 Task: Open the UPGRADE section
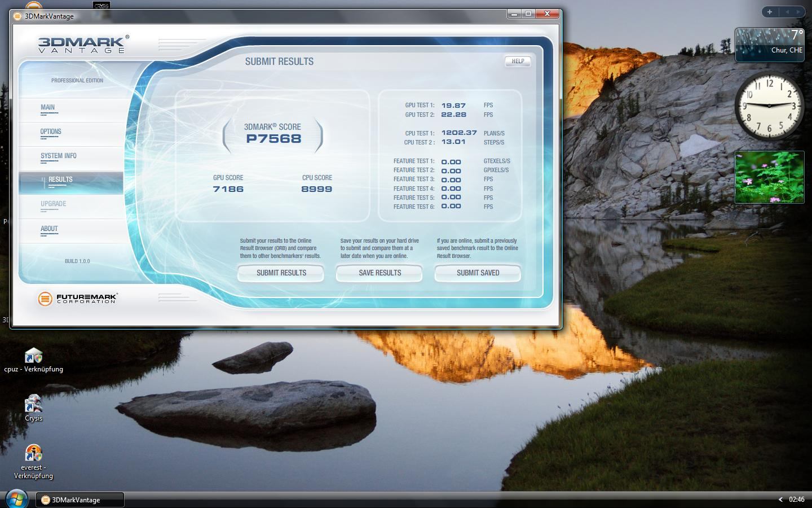click(x=71, y=207)
